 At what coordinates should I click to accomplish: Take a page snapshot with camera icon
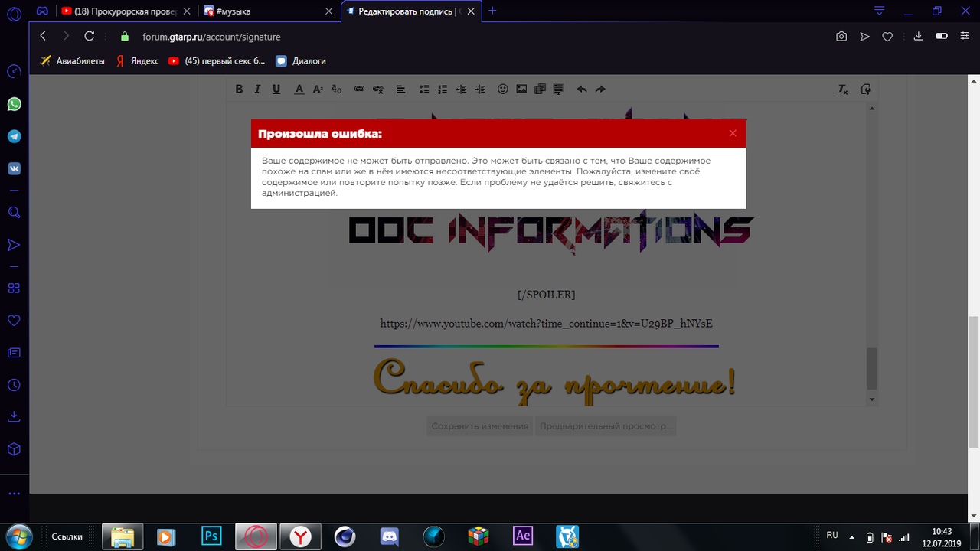click(841, 37)
